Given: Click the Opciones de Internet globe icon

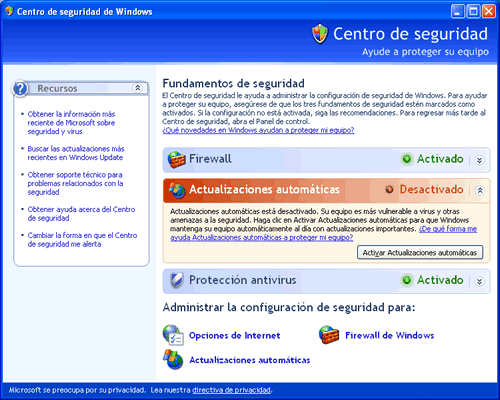Looking at the screenshot, I should click(173, 335).
